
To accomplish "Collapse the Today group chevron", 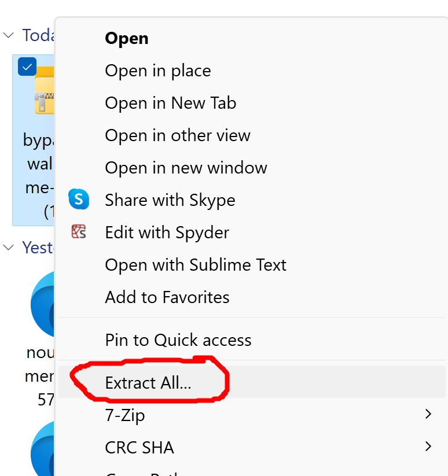I will (x=9, y=35).
